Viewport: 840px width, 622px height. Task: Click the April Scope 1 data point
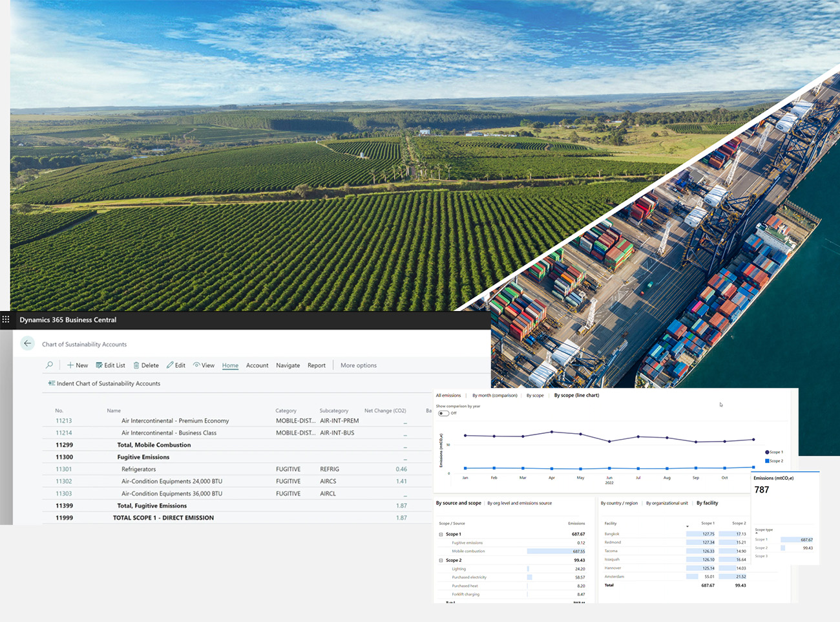(551, 432)
